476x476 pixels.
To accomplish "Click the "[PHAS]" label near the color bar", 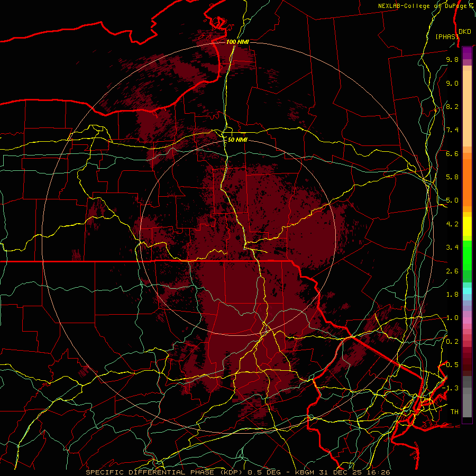I will 447,36.
